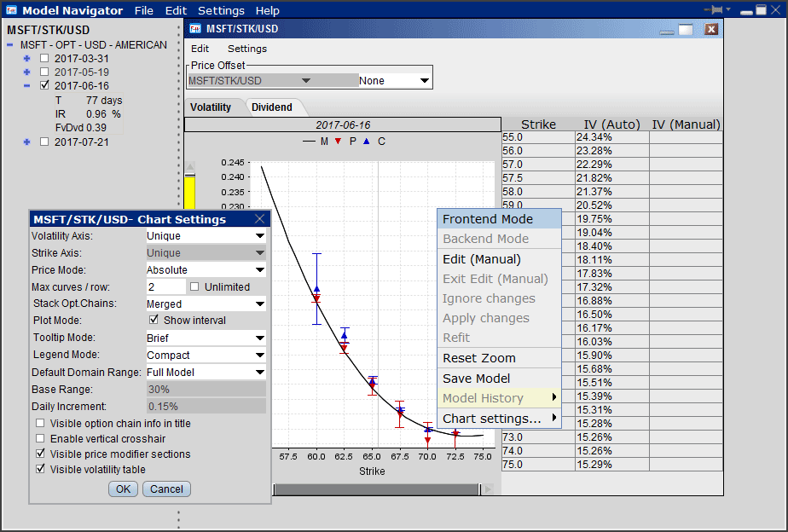This screenshot has height=532, width=788.
Task: Open the inner window Settings menu
Action: point(247,49)
